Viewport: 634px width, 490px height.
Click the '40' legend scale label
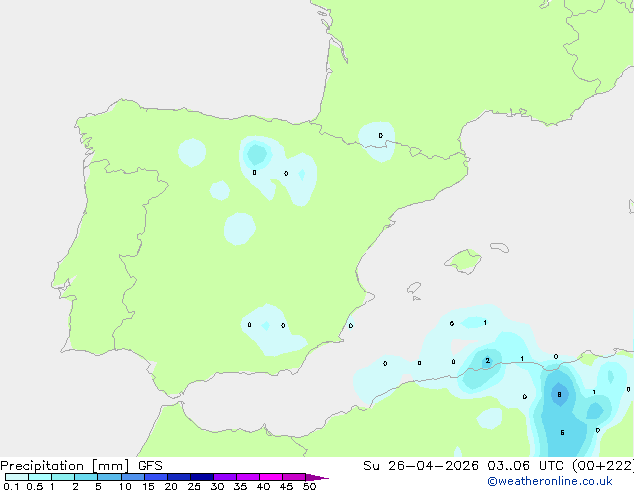point(263,486)
